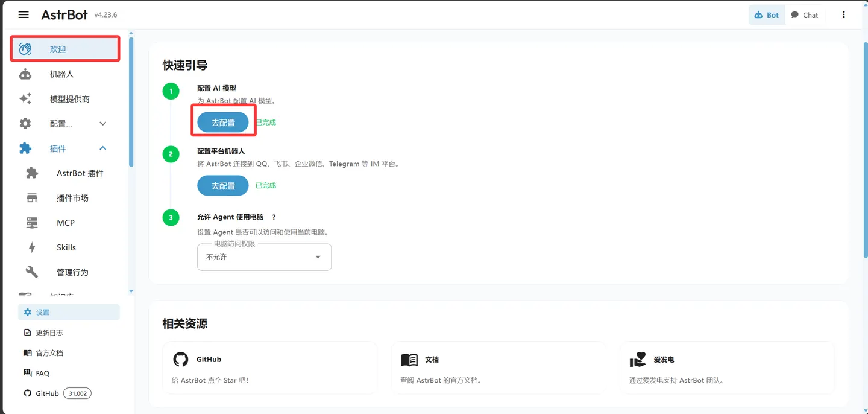Viewport: 868px width, 414px height.
Task: Click the 已完成 status under 配置 AI 模型
Action: coord(266,123)
